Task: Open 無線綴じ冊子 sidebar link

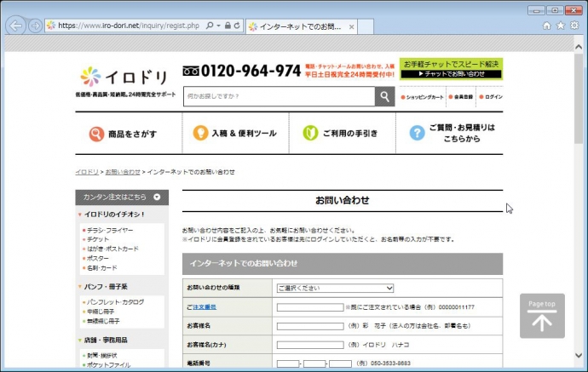Action: pos(103,321)
